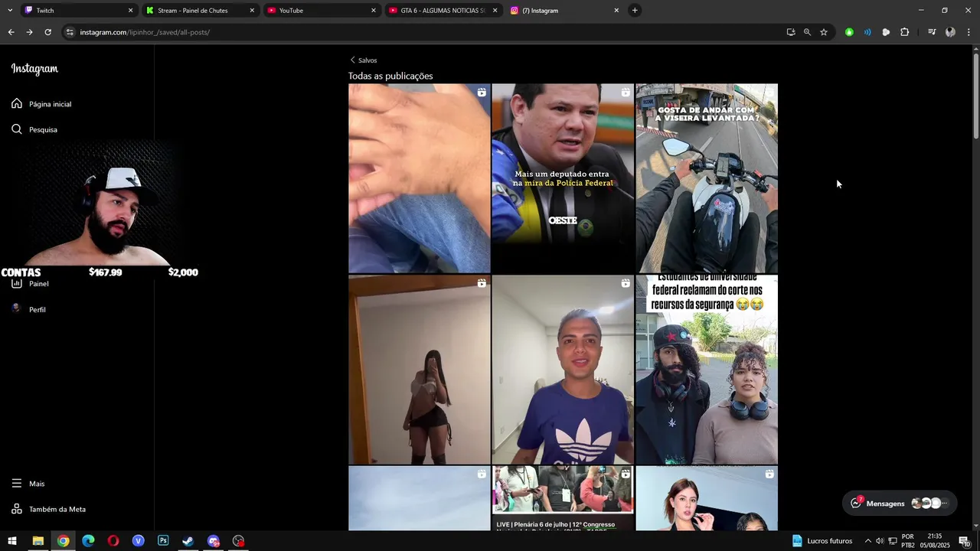980x551 pixels.
Task: Bookmark this page with the star
Action: point(824,32)
